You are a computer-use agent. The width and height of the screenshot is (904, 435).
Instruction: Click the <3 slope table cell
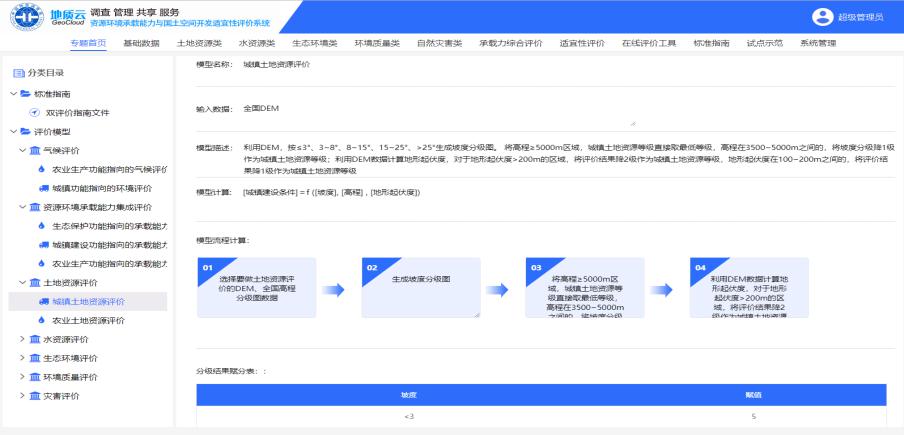[x=409, y=416]
